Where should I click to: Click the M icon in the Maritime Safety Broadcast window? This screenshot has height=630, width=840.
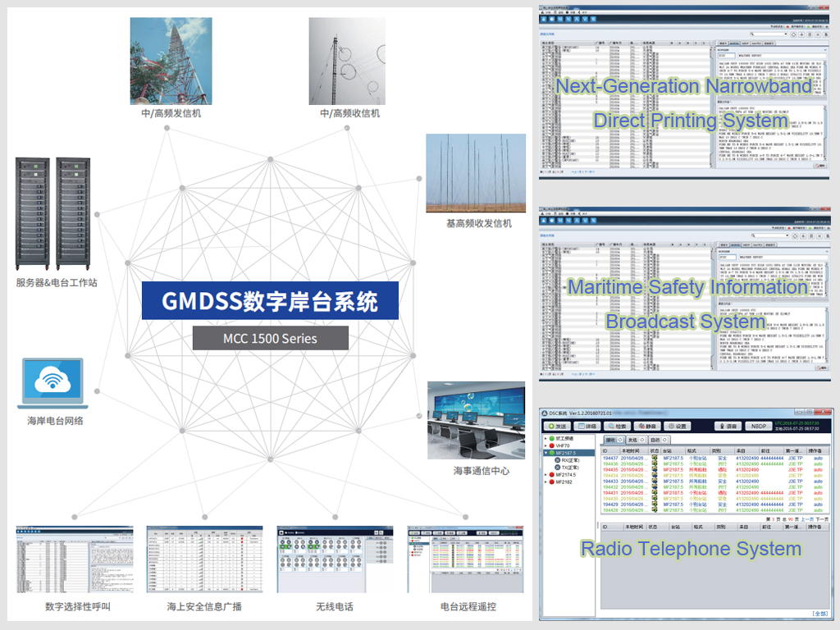[x=560, y=221]
